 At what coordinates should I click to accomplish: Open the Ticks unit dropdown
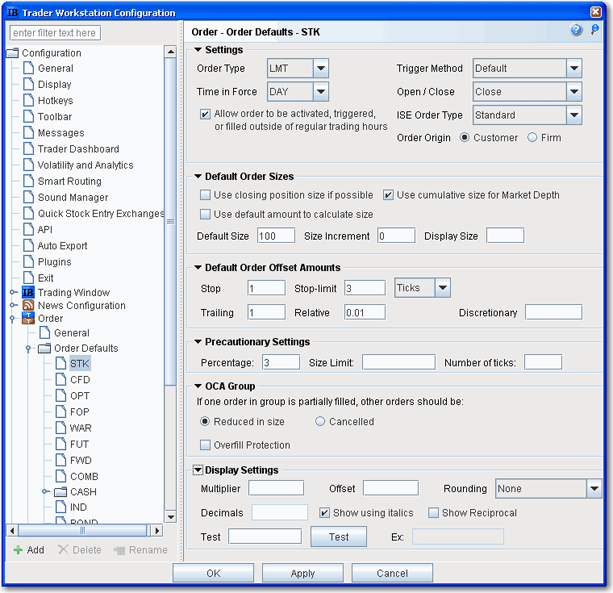443,288
